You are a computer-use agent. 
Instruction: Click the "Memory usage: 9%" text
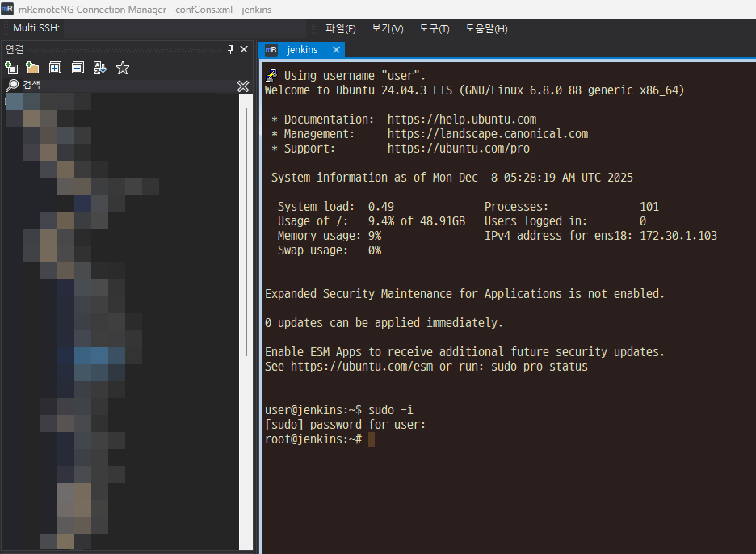click(330, 235)
